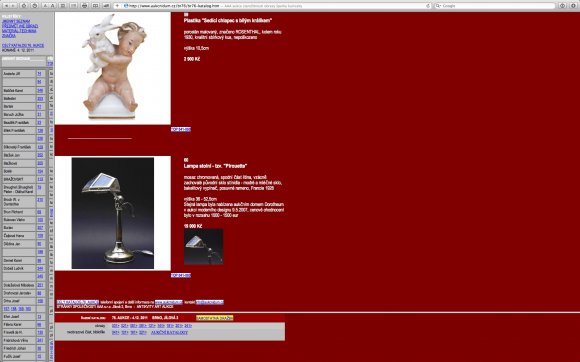Click the plus add-bookmark button
This screenshot has height=362, width=580.
[x=117, y=6]
